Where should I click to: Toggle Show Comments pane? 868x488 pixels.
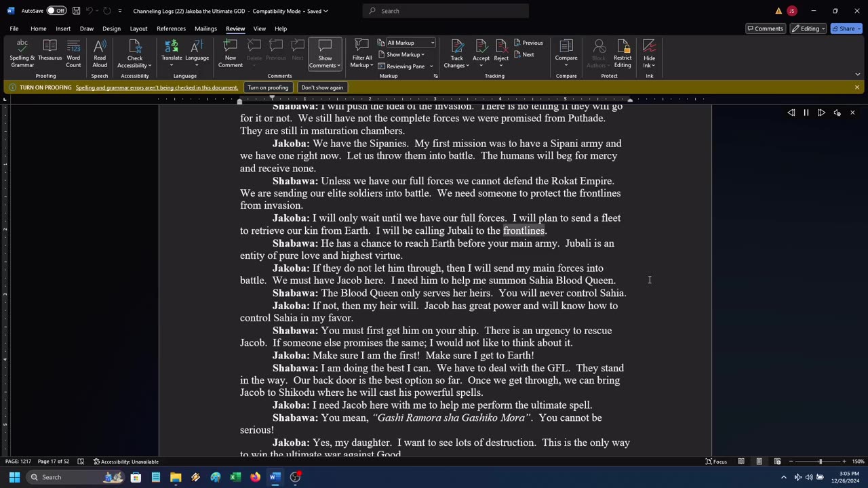point(325,54)
